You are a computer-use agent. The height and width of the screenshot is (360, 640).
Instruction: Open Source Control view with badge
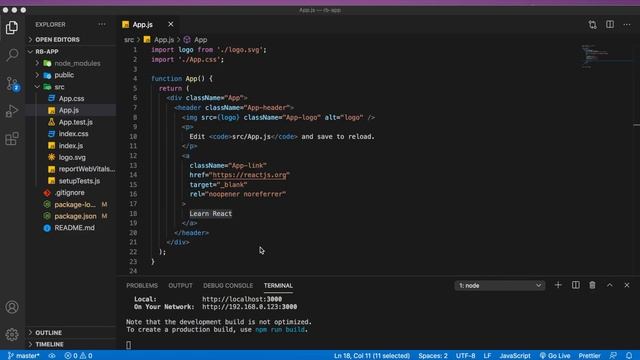coord(12,84)
